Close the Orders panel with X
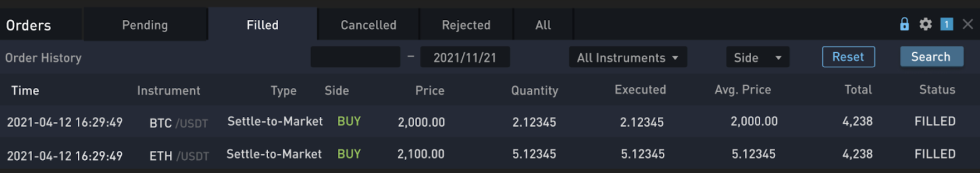980x173 pixels. click(x=968, y=24)
